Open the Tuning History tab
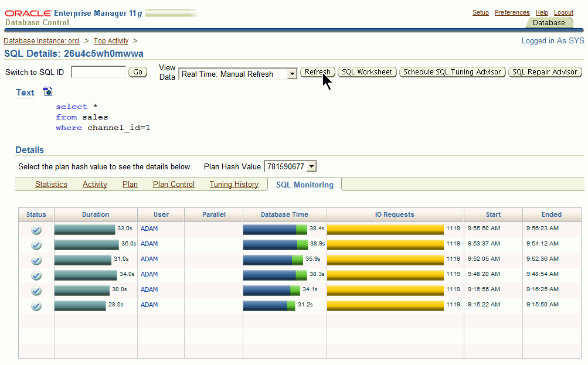The width and height of the screenshot is (588, 365). [x=234, y=184]
